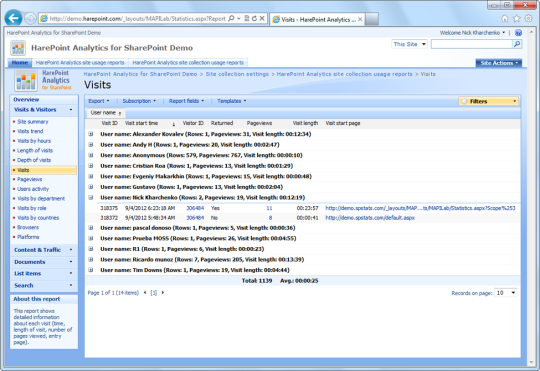The image size is (540, 371).
Task: Open the Browsers report link
Action: pos(28,227)
